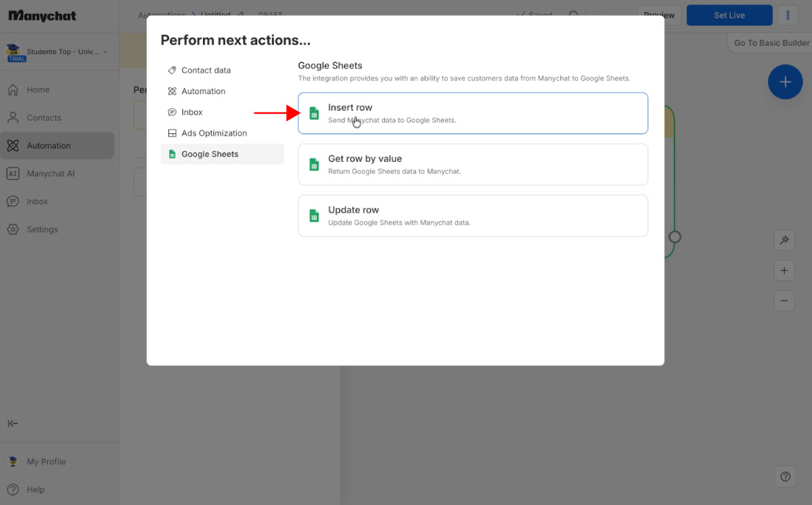Click the Insert row Google Sheets icon
Viewport: 812px width, 505px height.
click(313, 113)
